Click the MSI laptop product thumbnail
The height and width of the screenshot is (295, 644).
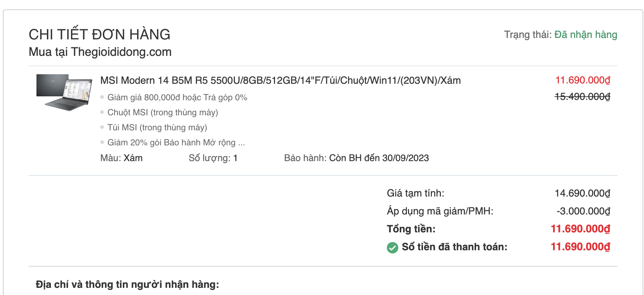(x=64, y=92)
